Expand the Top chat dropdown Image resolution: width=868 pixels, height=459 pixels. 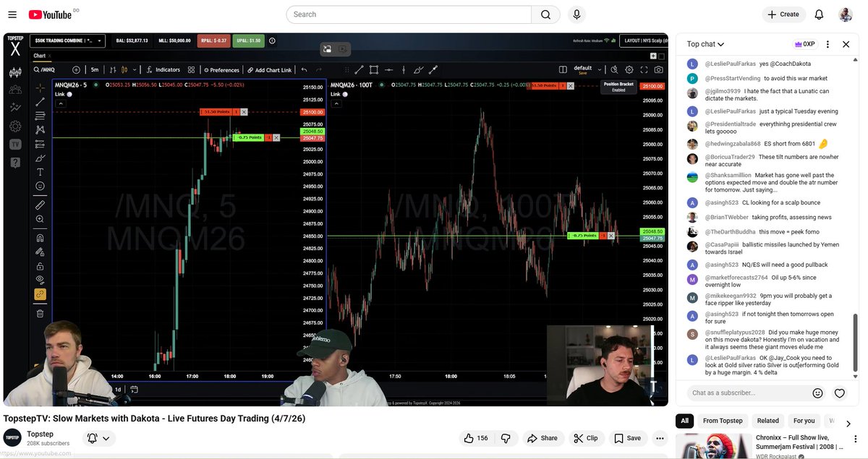coord(706,44)
